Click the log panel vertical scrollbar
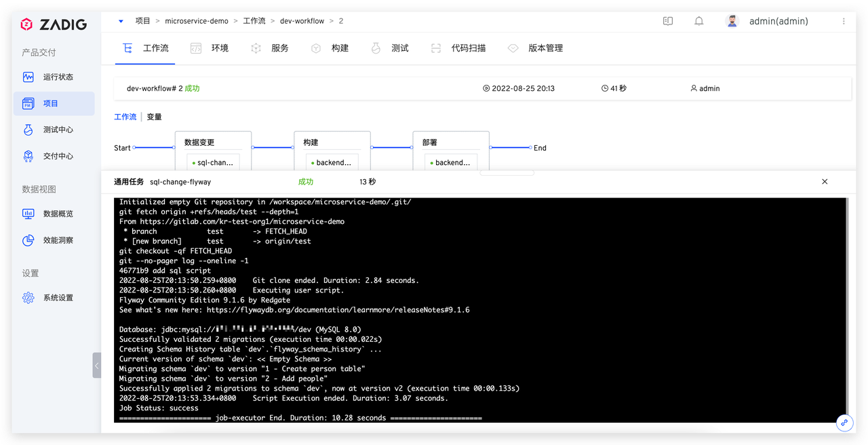868x445 pixels. tap(848, 305)
